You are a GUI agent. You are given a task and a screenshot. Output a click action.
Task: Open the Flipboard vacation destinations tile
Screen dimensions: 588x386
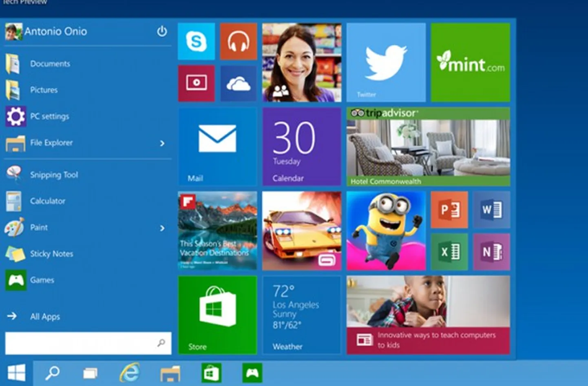click(217, 231)
